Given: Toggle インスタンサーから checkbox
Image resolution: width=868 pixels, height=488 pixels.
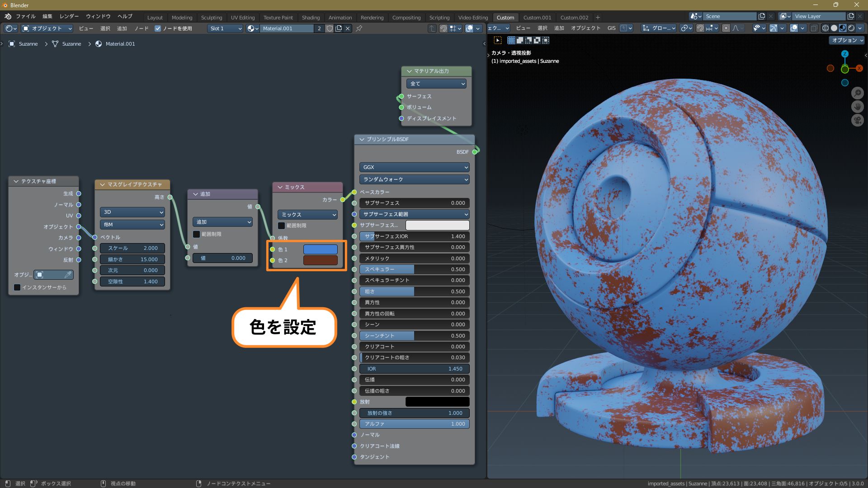Looking at the screenshot, I should (x=17, y=287).
